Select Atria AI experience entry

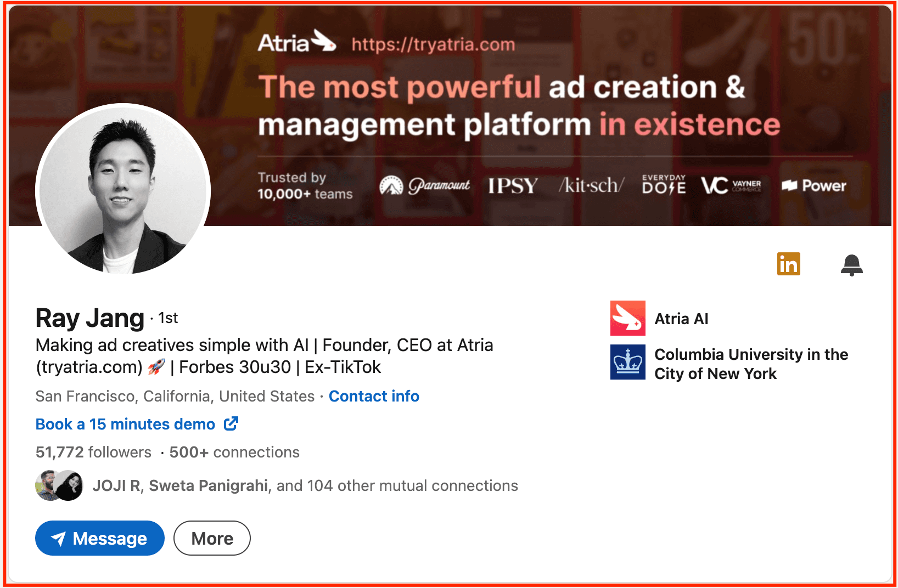point(681,318)
